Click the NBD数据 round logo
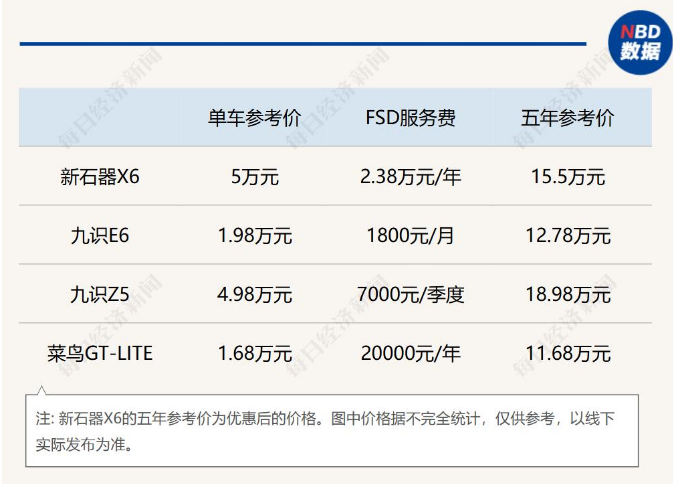This screenshot has height=484, width=673. [x=639, y=42]
